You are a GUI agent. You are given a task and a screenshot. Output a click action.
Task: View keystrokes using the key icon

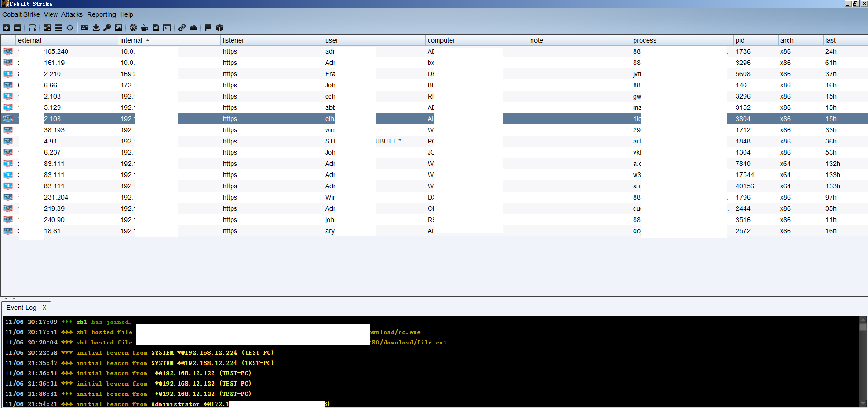107,28
